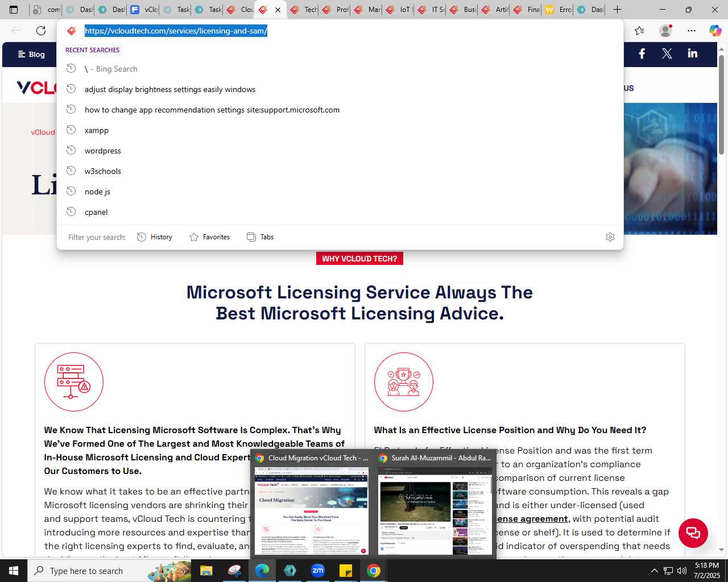This screenshot has height=582, width=728.
Task: Switch to the 'Clou' browser tab
Action: 240,10
